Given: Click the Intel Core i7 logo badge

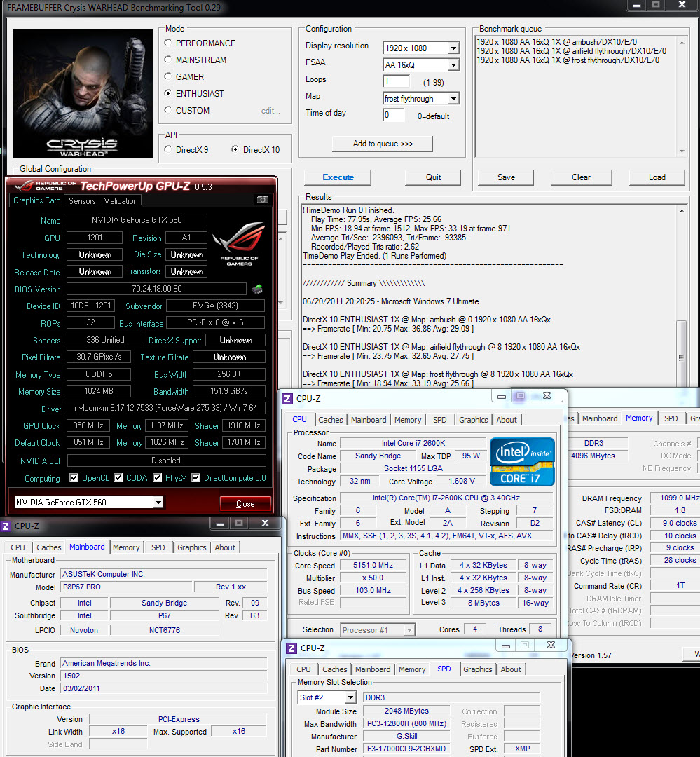Looking at the screenshot, I should click(x=522, y=461).
